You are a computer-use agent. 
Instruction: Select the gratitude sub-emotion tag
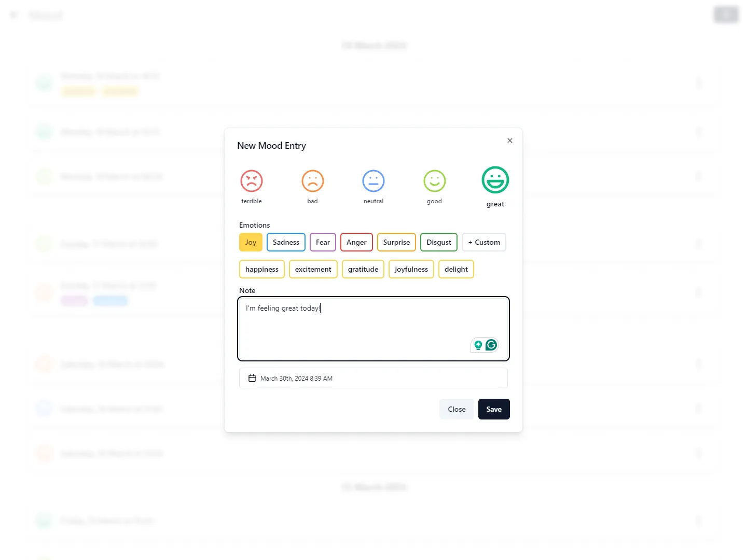[x=363, y=269]
